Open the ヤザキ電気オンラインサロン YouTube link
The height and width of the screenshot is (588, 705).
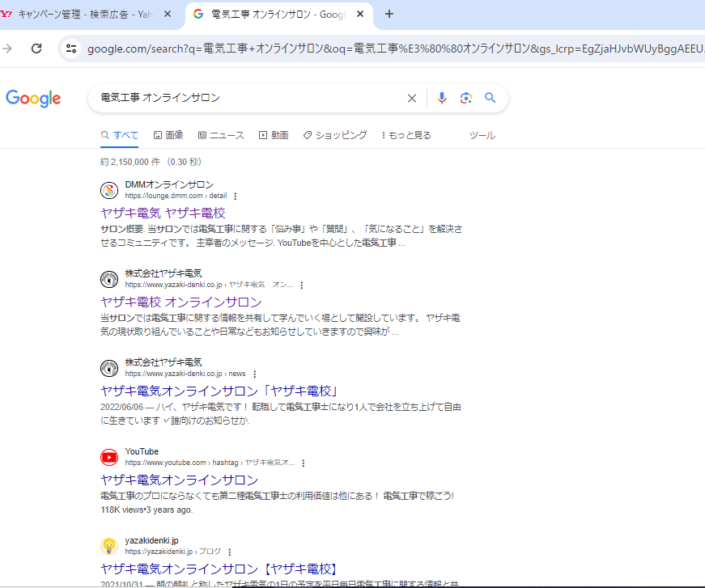[x=180, y=480]
